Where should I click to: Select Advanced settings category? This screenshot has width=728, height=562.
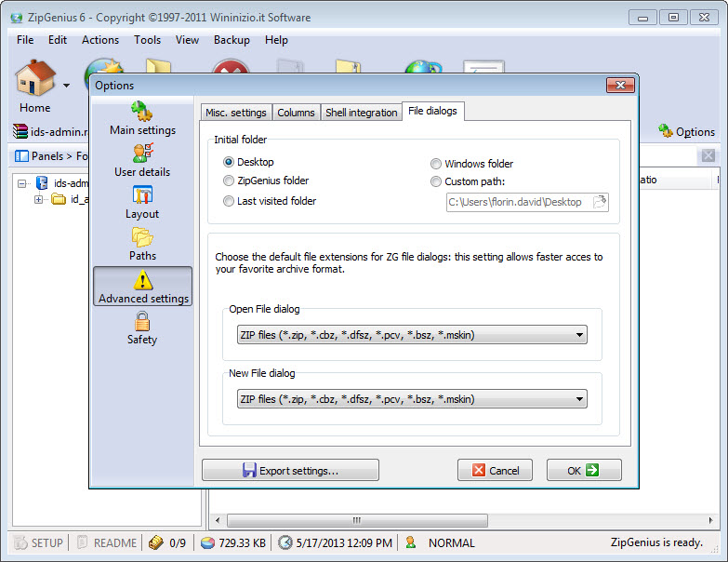click(142, 286)
